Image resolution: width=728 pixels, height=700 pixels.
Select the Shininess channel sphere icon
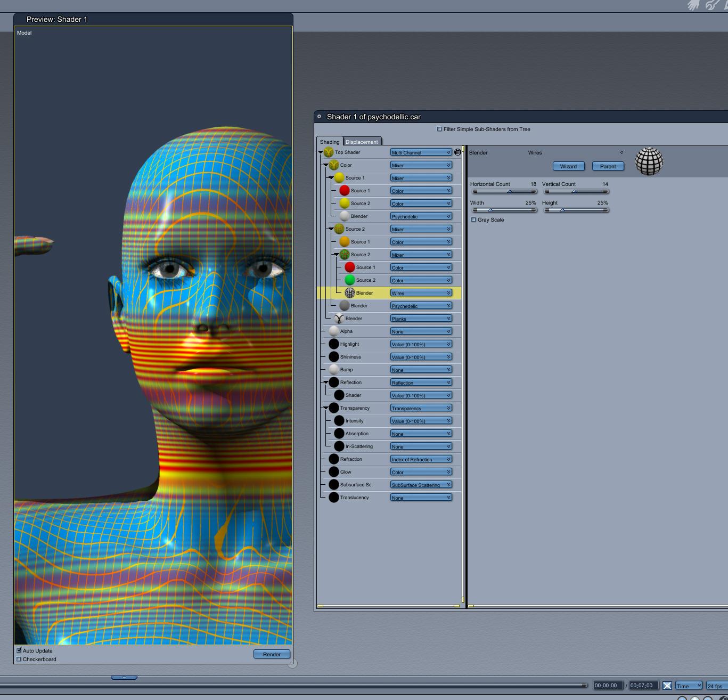tap(334, 357)
